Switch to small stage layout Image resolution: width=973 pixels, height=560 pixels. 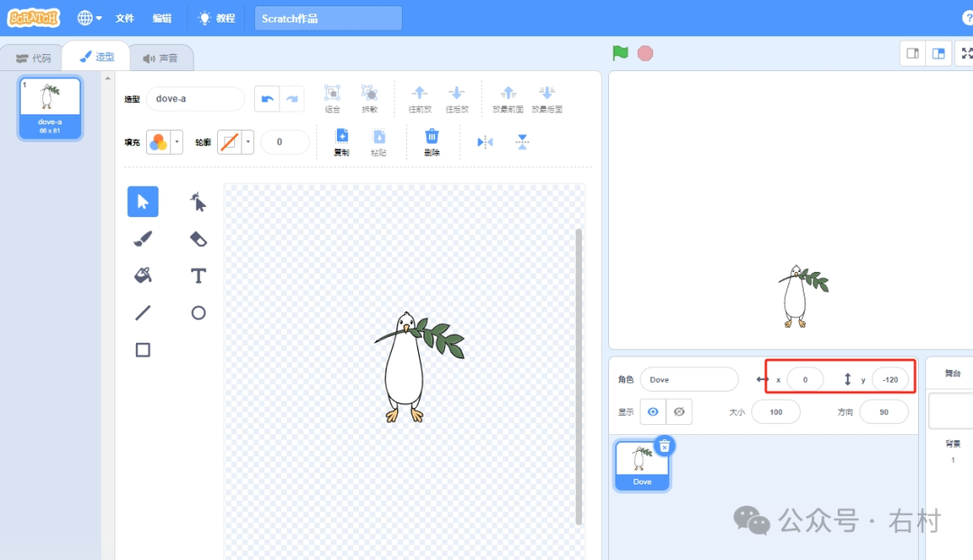pos(913,54)
